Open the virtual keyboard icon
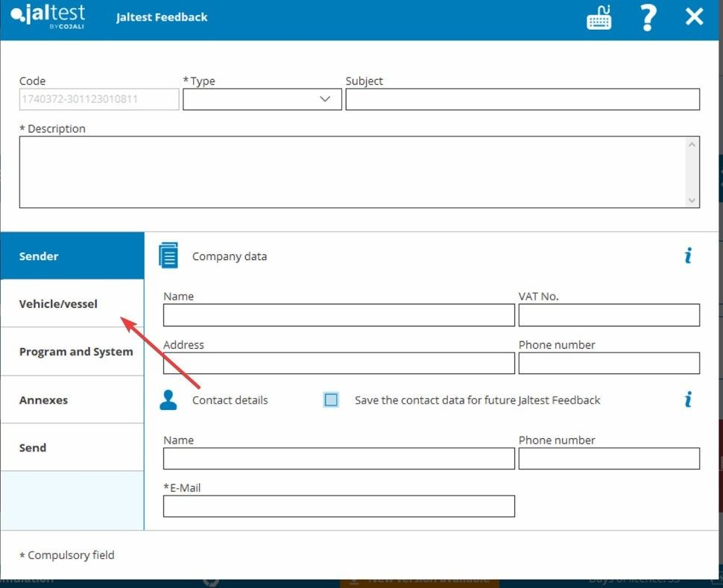The image size is (723, 588). (599, 18)
